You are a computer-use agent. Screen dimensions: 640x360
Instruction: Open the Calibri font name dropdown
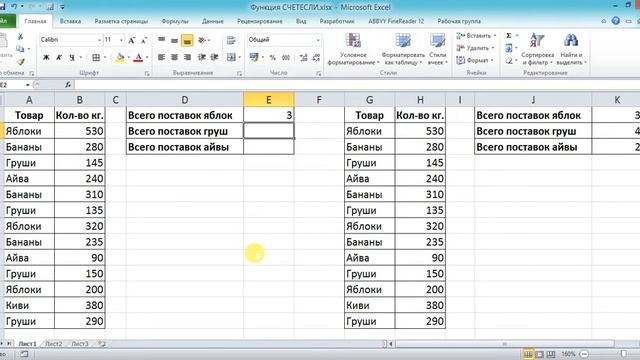(99, 40)
